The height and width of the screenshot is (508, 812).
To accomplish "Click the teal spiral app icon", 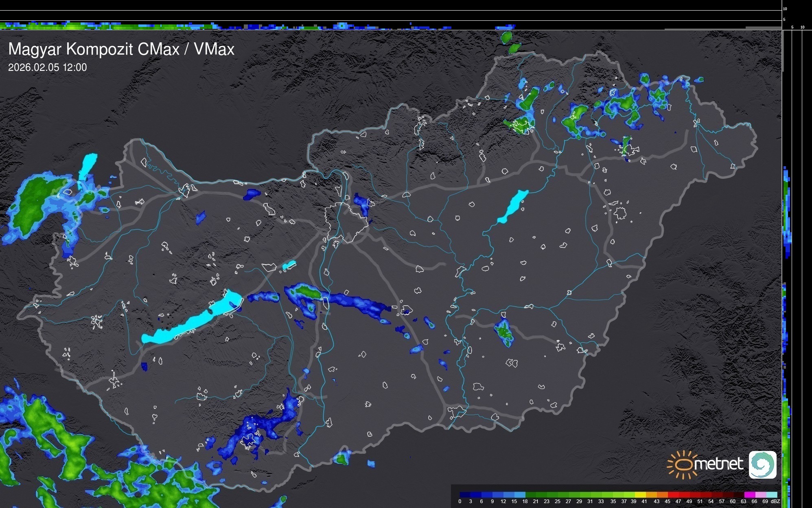I will click(762, 464).
